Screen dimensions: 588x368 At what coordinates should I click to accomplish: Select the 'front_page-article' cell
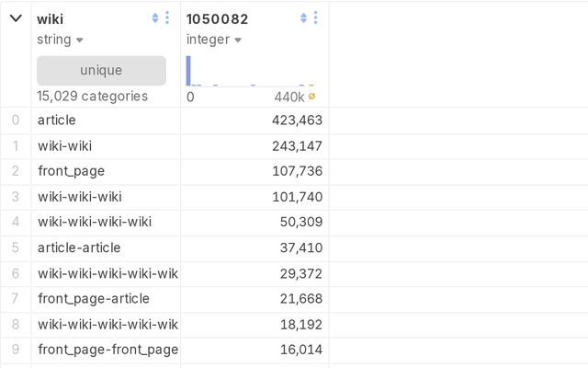tap(93, 299)
